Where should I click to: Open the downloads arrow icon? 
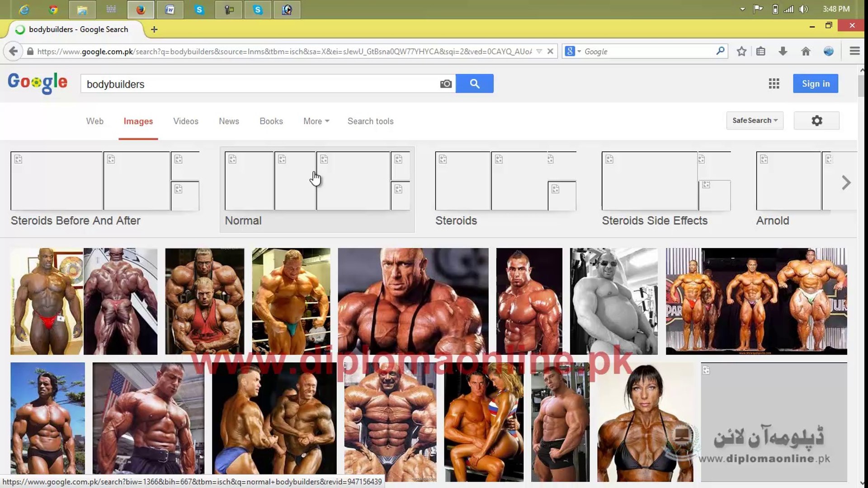point(783,51)
